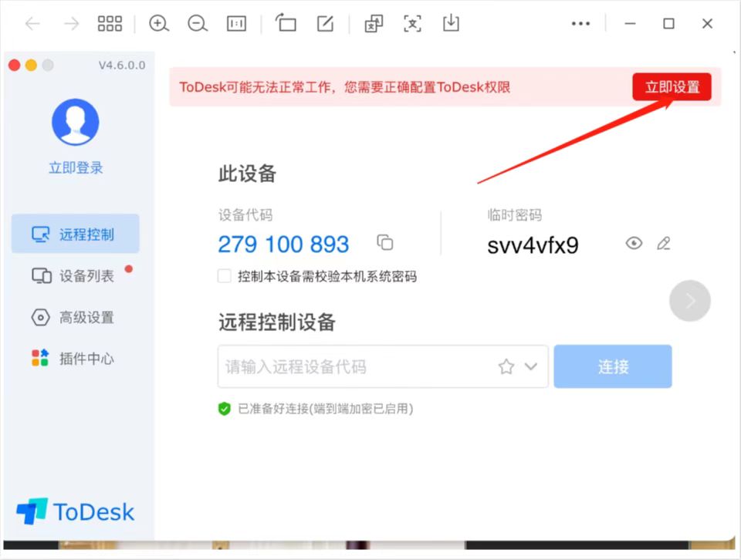
Task: Edit temporary password with pencil icon
Action: tap(664, 243)
